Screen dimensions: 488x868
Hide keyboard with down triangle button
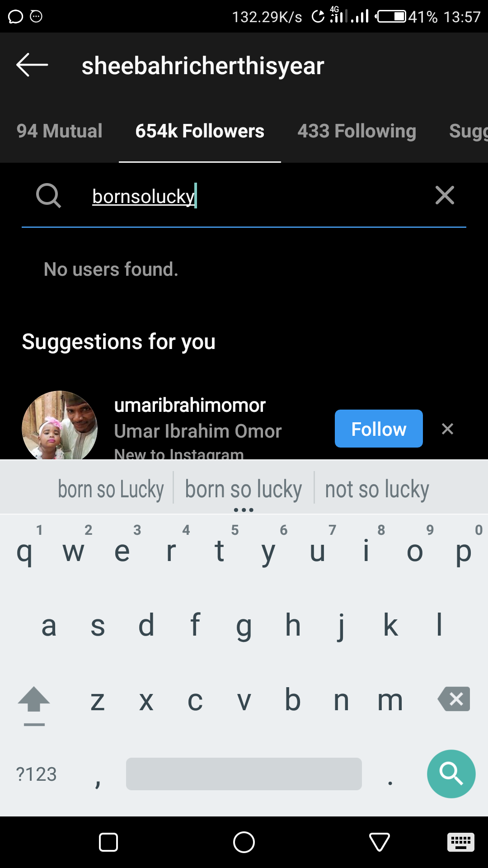coord(380,842)
